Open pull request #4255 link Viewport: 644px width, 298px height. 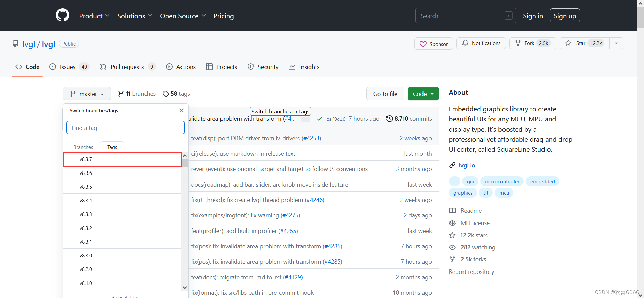click(289, 231)
